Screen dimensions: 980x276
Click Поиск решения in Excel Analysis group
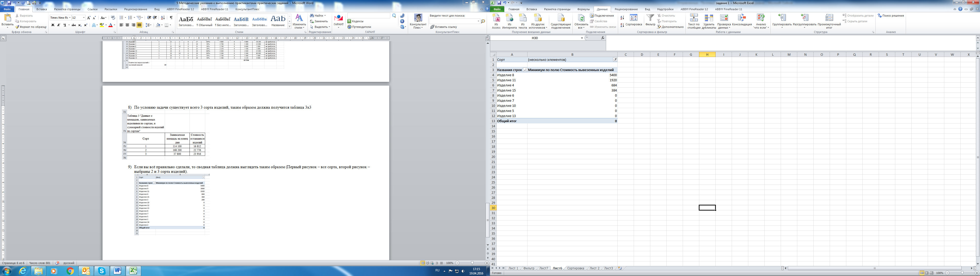[x=891, y=16]
